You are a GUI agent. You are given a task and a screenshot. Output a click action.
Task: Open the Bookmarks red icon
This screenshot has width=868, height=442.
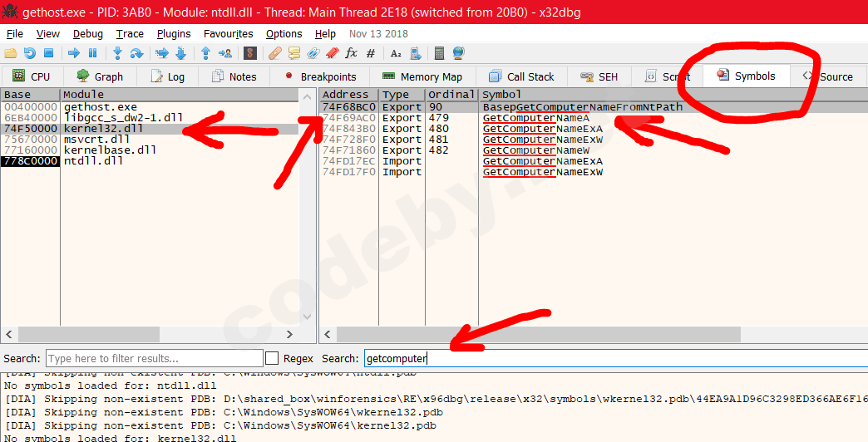point(332,53)
